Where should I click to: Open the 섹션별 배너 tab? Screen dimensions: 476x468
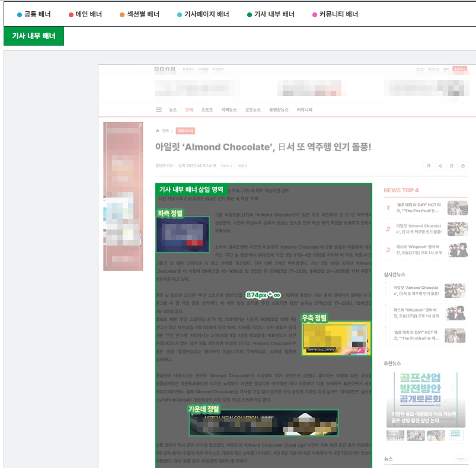(140, 14)
